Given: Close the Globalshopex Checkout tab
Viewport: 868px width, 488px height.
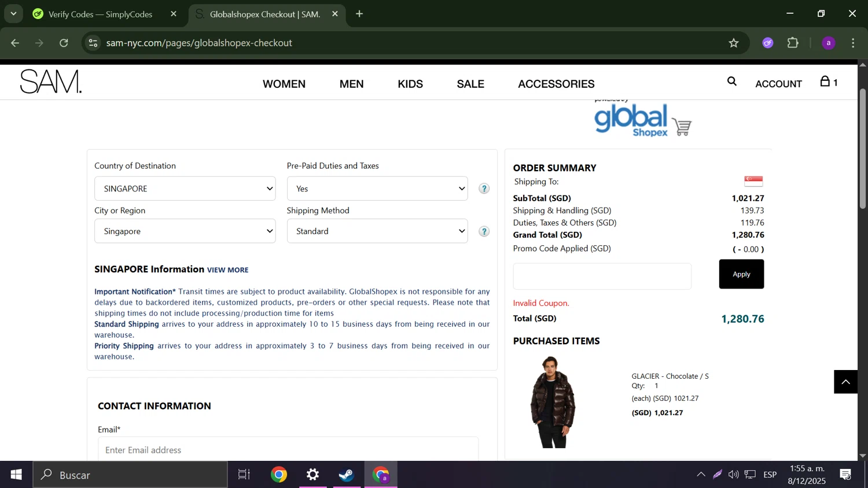Looking at the screenshot, I should pos(335,14).
